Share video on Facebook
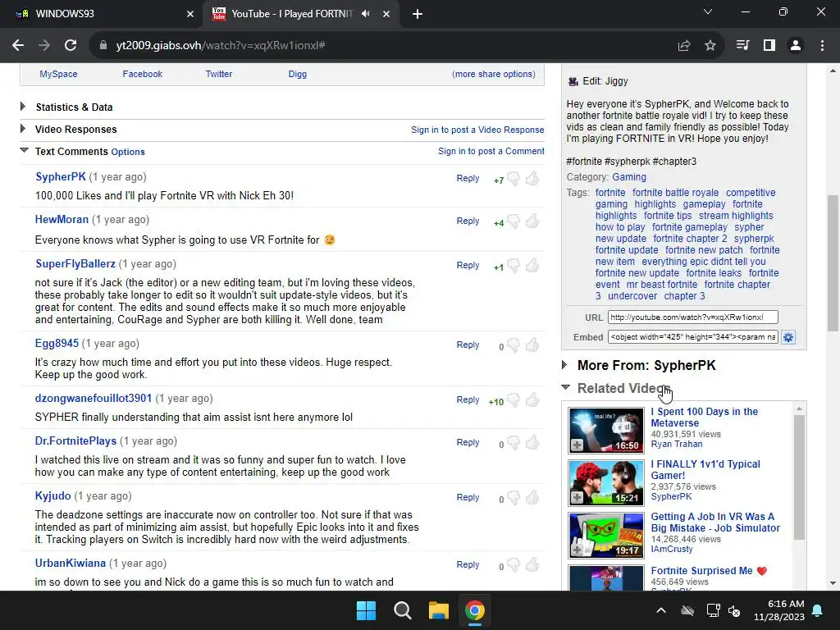This screenshot has width=840, height=630. (x=142, y=74)
